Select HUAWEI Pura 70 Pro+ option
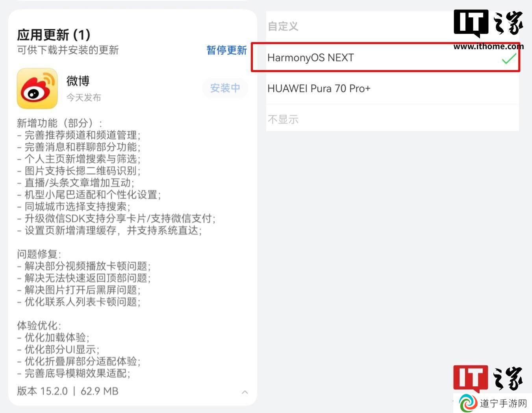Image resolution: width=532 pixels, height=413 pixels. (x=393, y=88)
